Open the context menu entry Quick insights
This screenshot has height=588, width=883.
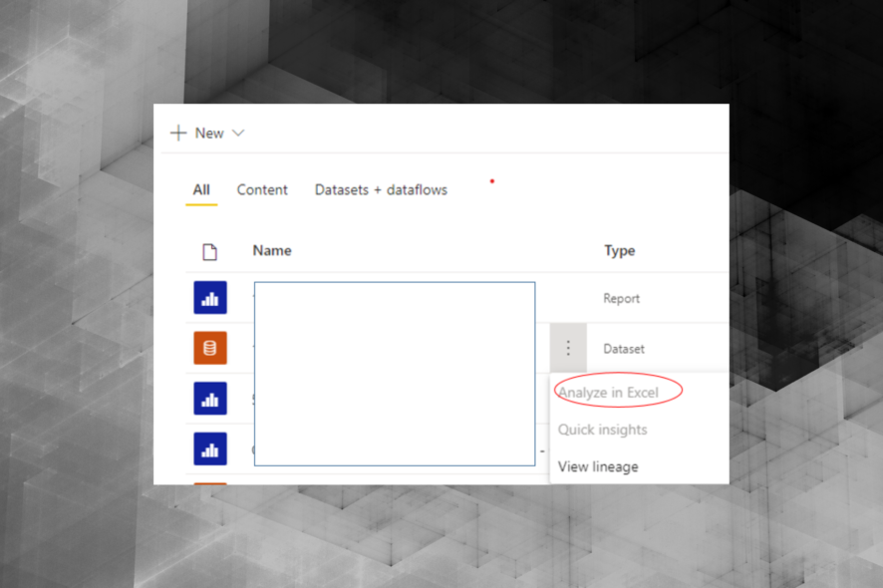click(x=603, y=429)
